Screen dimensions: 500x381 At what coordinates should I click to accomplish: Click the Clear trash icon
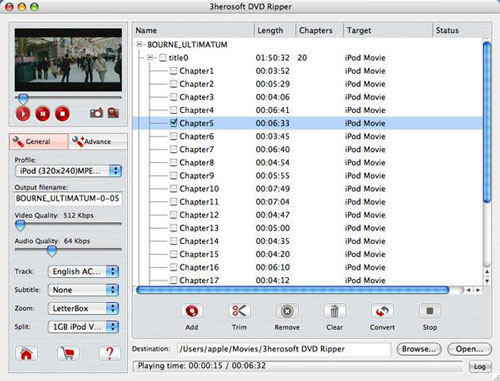[334, 311]
